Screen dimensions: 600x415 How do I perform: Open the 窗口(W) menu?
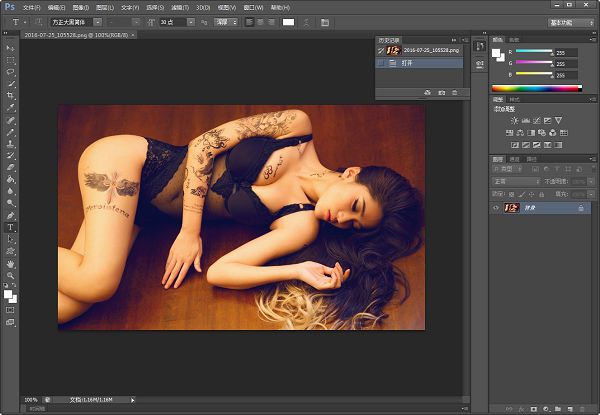pos(253,8)
